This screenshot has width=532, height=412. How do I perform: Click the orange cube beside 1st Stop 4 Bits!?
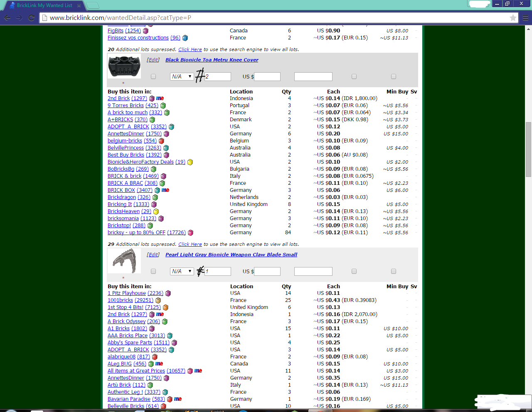pos(165,307)
